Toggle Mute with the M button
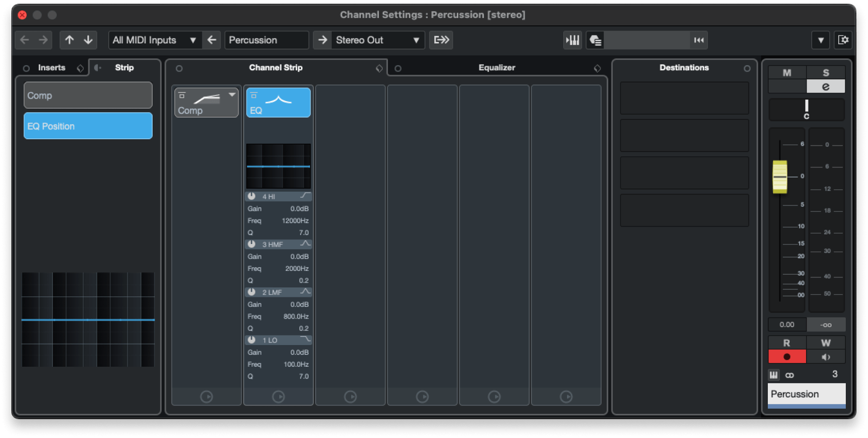868x438 pixels. (787, 73)
